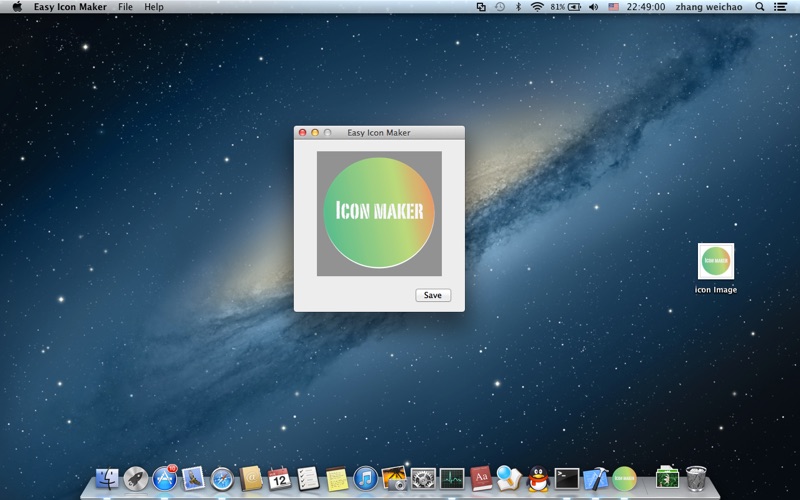Click the zhang weichao user menu
The width and height of the screenshot is (800, 500).
pyautogui.click(x=710, y=7)
